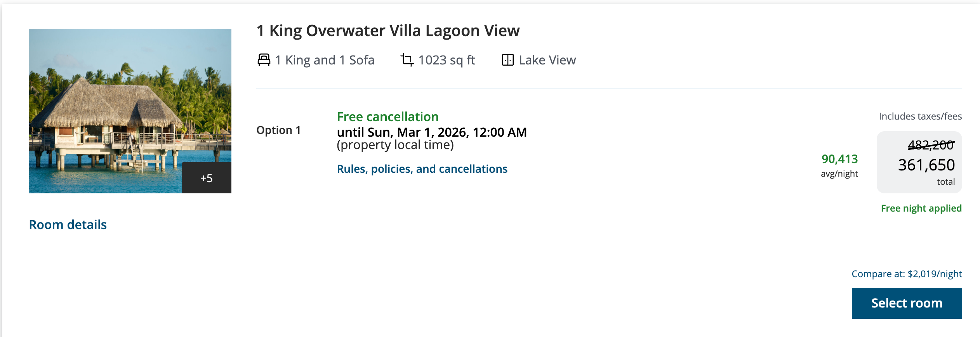
Task: Open the +5 more photos overlay
Action: pyautogui.click(x=206, y=178)
